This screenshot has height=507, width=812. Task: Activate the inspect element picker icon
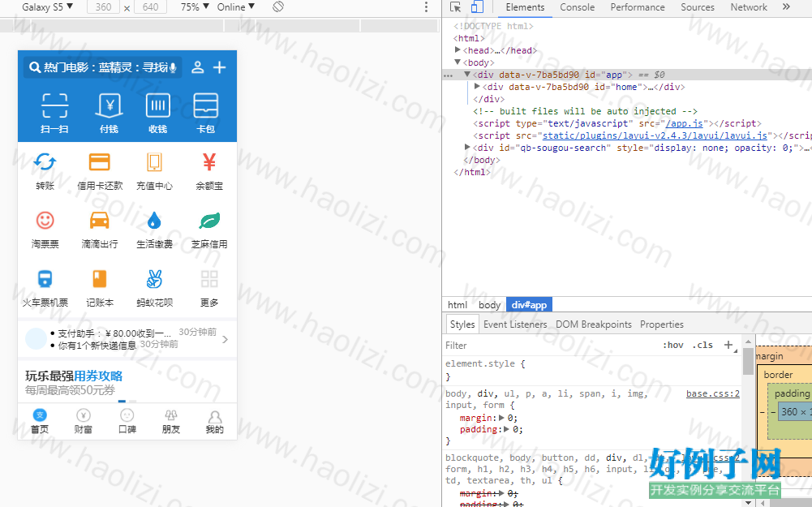(x=455, y=7)
